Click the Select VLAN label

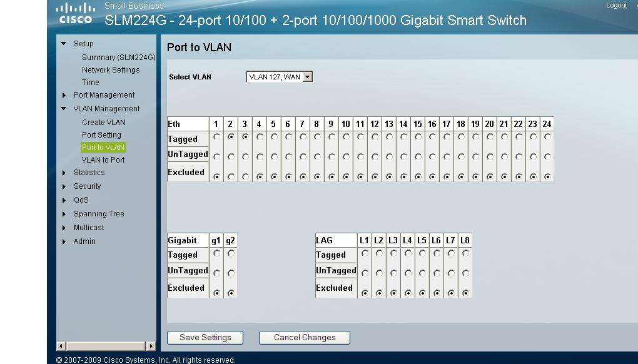click(190, 77)
